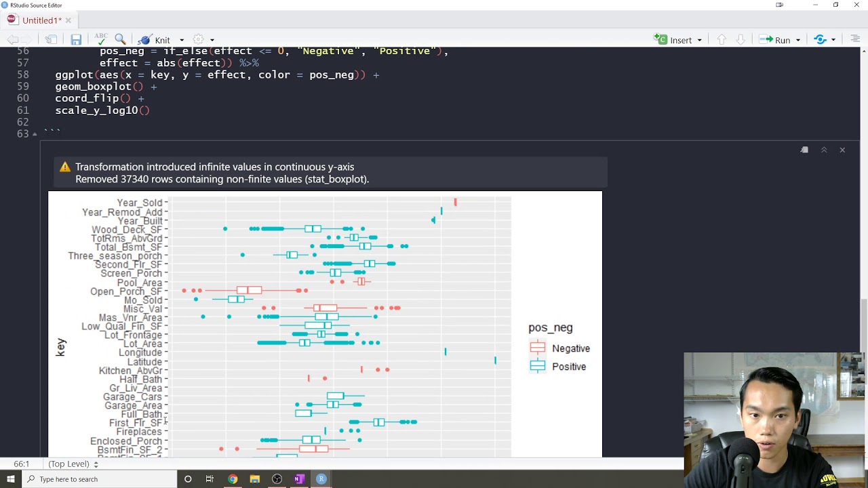Click cursor position 66:1 in status bar
Image resolution: width=868 pixels, height=488 pixels.
click(x=22, y=464)
